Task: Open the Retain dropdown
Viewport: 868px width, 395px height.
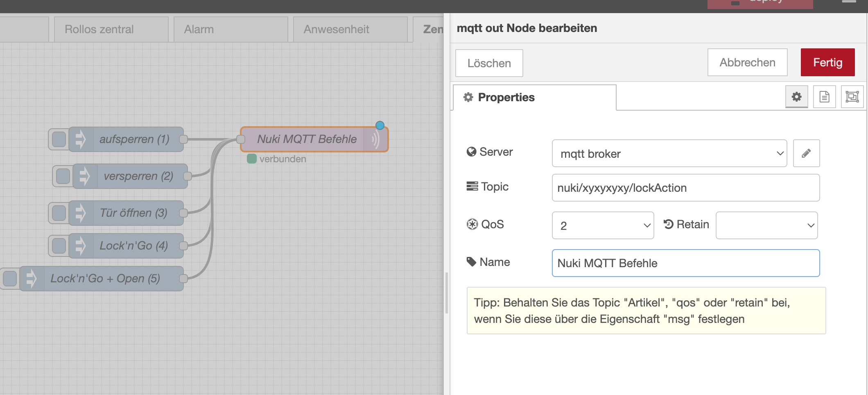Action: [x=766, y=225]
